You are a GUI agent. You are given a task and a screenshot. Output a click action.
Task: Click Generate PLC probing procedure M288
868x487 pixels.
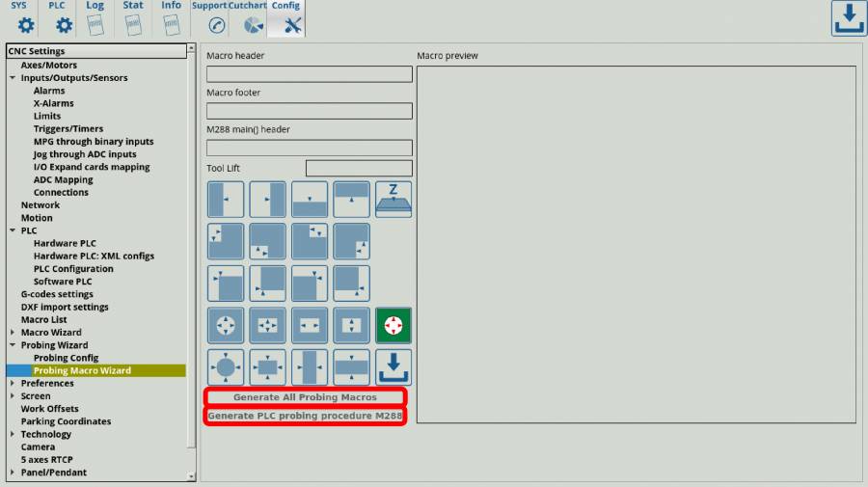pos(305,416)
